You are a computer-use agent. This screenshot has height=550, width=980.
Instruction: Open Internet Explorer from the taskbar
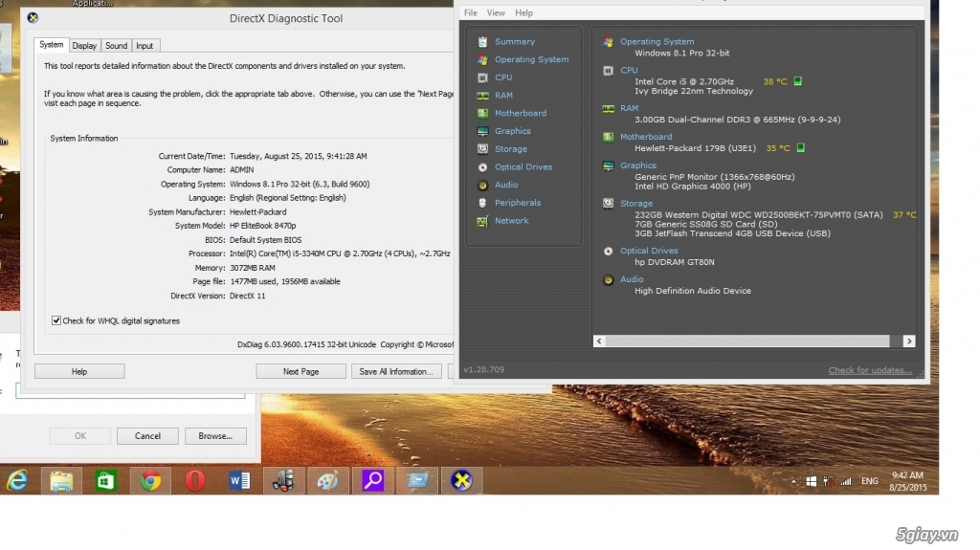(17, 480)
